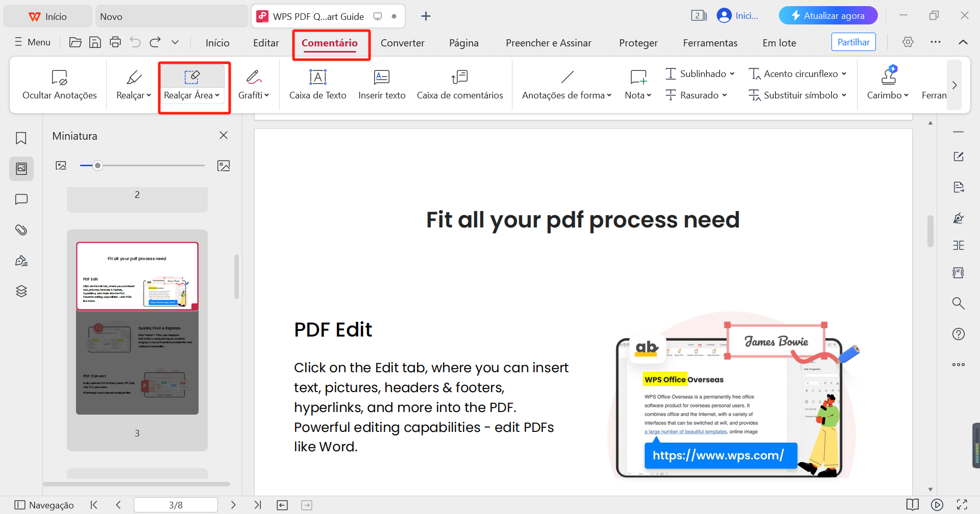
Task: Select the Inserir texto tool
Action: pyautogui.click(x=382, y=84)
